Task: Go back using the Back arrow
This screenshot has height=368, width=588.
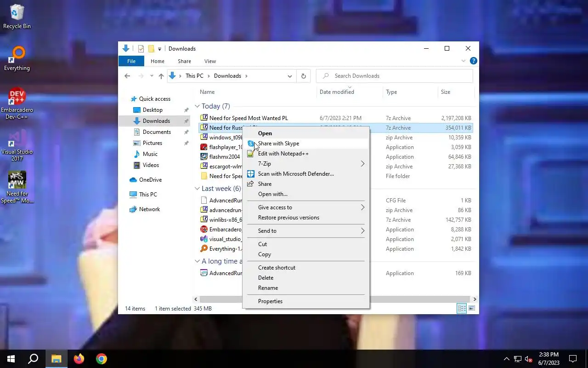Action: [x=127, y=76]
